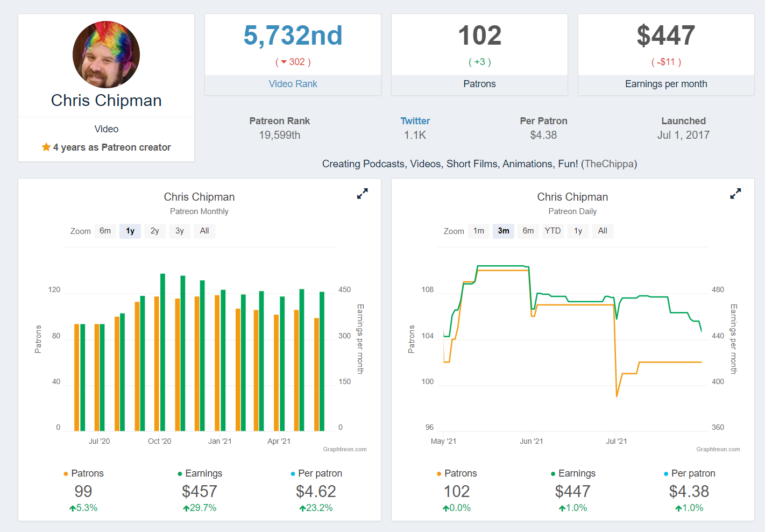Set daily chart zoom to All
This screenshot has width=765, height=532.
(x=603, y=231)
